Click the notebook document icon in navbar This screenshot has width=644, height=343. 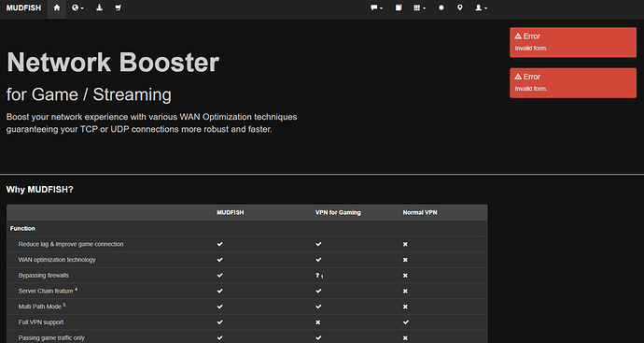pos(399,7)
